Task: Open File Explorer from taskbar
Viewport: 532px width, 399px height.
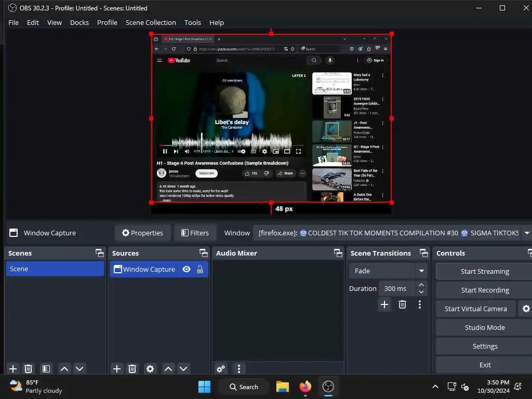Action: point(282,387)
